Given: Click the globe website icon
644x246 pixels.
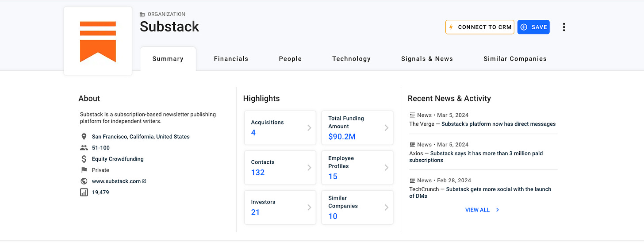Looking at the screenshot, I should point(84,181).
